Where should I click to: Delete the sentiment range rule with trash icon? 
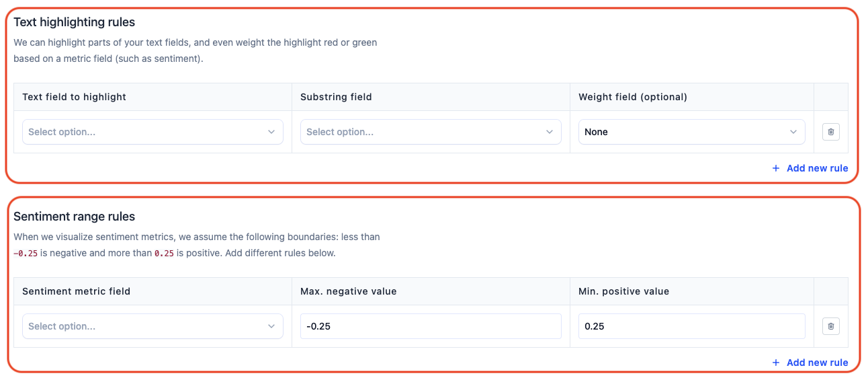point(830,326)
